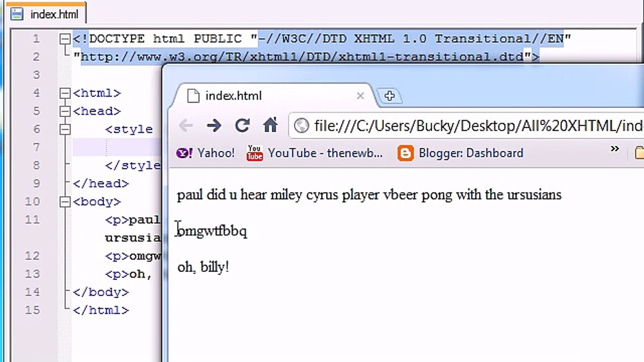This screenshot has width=644, height=362.
Task: Collapse the style tag fold on line 6
Action: 65,129
